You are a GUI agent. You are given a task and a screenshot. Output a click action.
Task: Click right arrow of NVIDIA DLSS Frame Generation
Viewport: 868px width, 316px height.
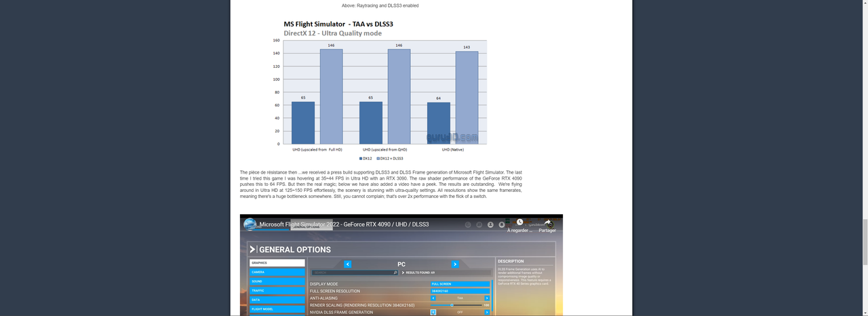pyautogui.click(x=487, y=312)
